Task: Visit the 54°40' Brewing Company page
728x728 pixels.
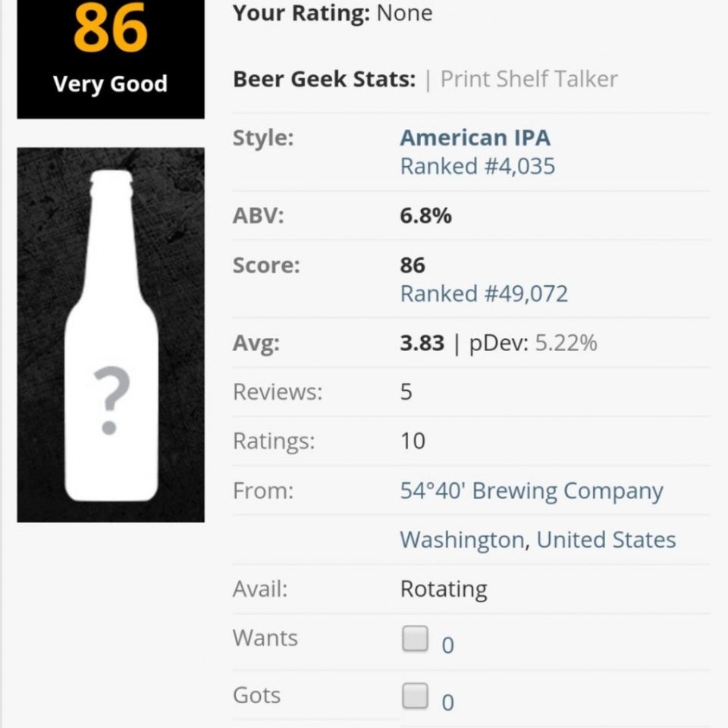Action: [532, 491]
